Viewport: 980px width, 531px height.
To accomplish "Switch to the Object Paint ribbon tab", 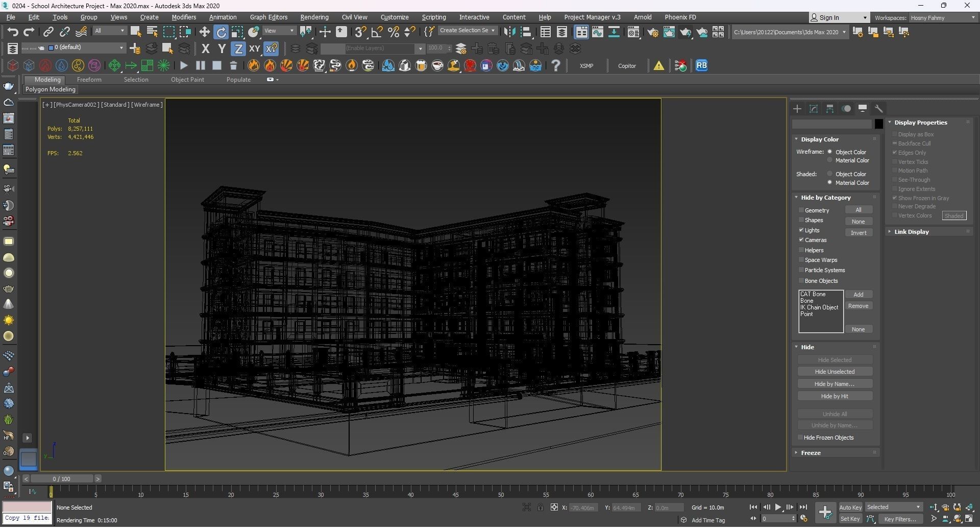I will point(187,80).
